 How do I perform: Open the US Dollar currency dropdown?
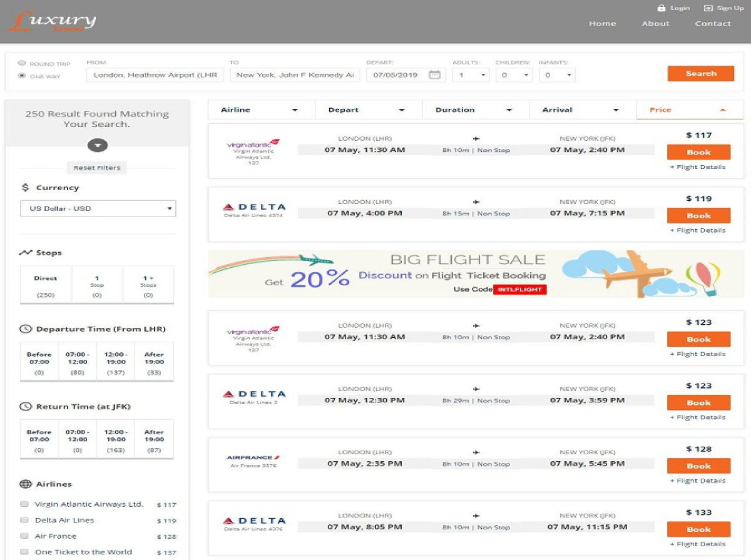tap(98, 208)
